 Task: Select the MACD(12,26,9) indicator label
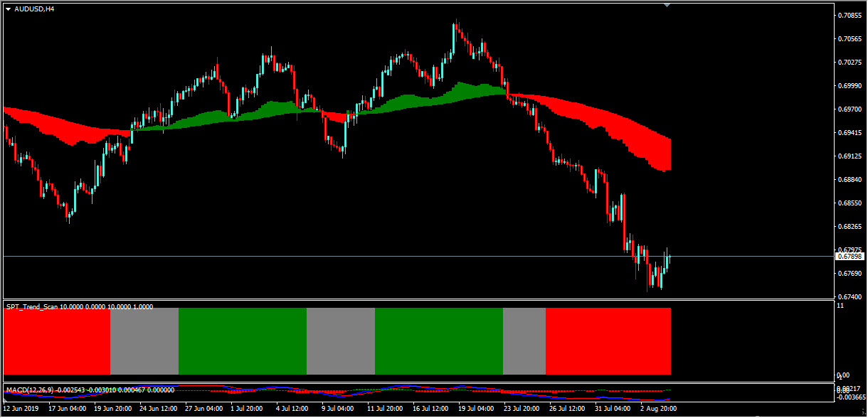coord(89,390)
